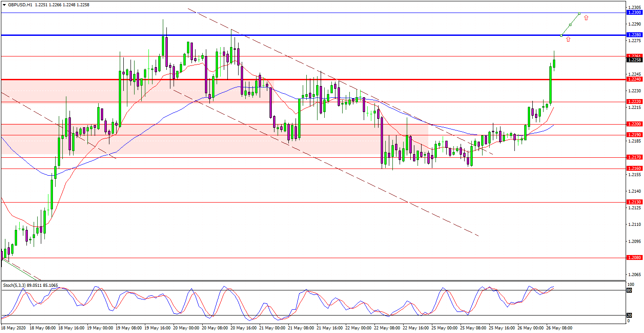Click the 1.2190 price level label
This screenshot has width=644, height=333.
[634, 135]
